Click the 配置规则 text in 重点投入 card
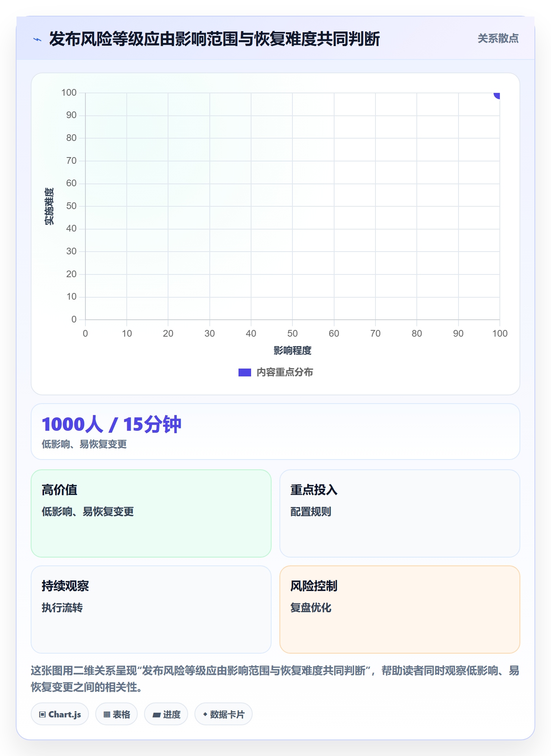Viewport: 551px width, 756px height. [311, 511]
